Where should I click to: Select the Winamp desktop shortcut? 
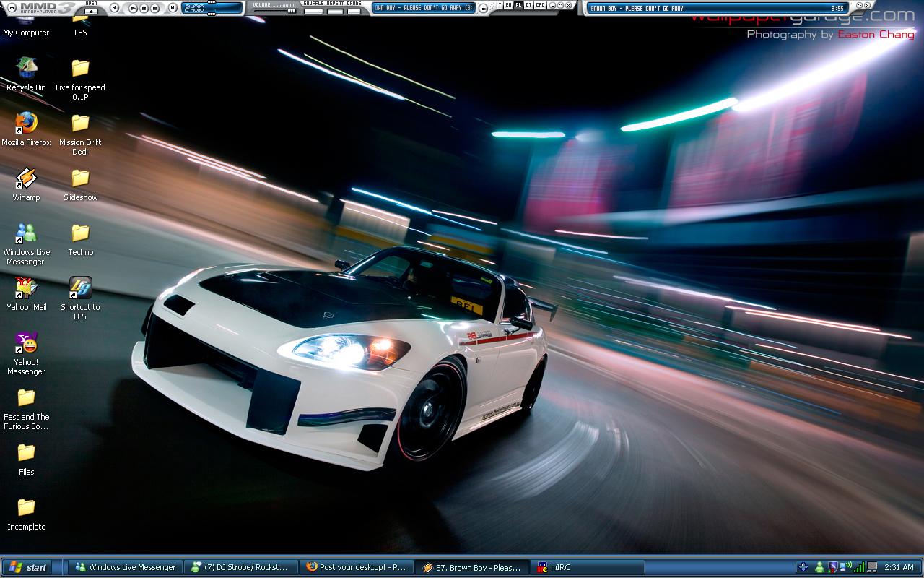click(x=26, y=184)
